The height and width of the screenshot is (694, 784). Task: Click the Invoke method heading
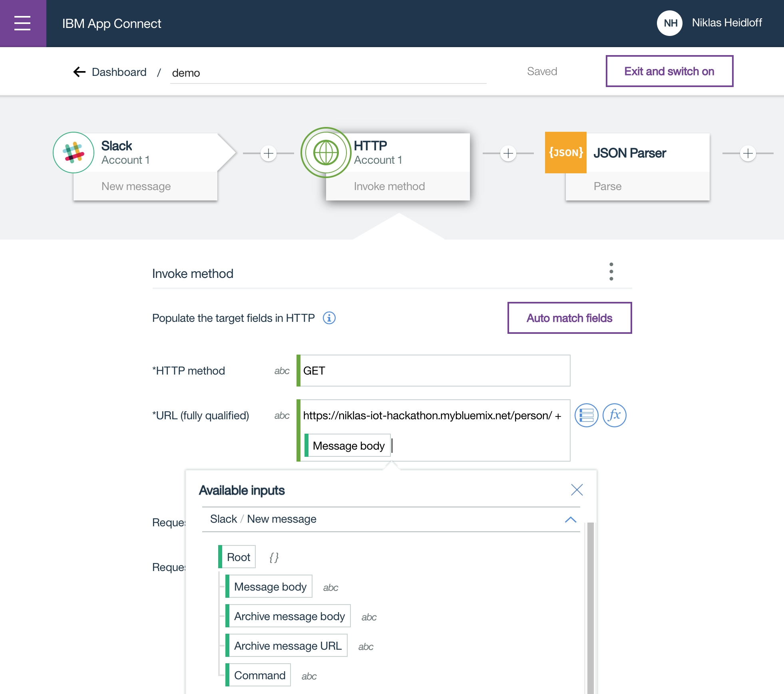(x=193, y=274)
